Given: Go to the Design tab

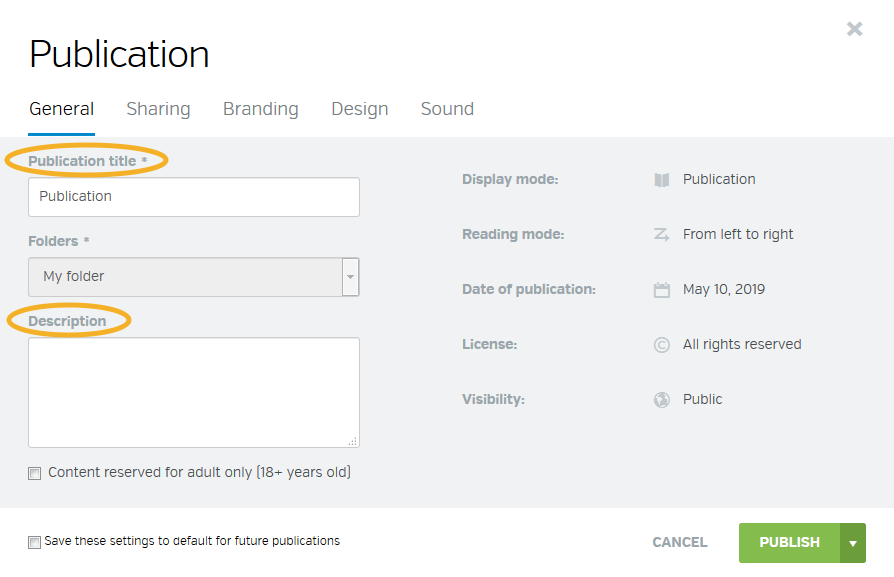Looking at the screenshot, I should (360, 109).
